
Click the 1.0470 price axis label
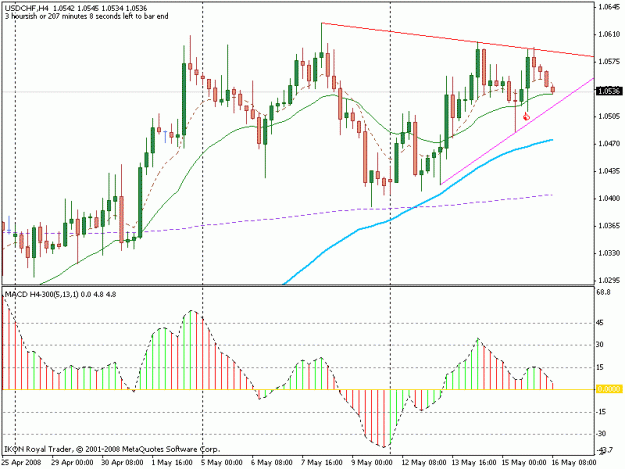[609, 143]
